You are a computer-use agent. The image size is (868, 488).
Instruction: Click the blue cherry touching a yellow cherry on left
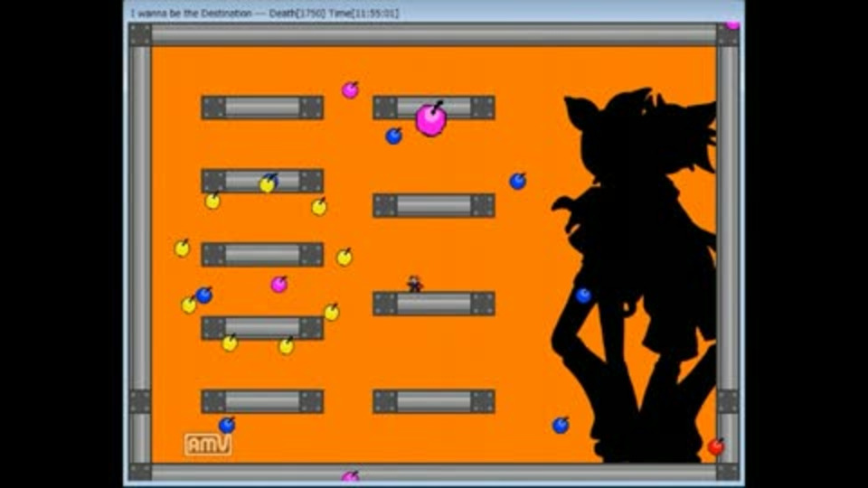coord(204,295)
